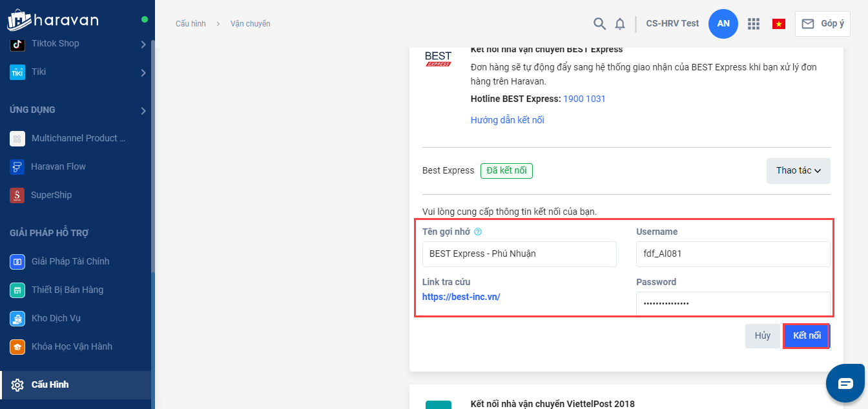Click the Hủy button
The width and height of the screenshot is (868, 409).
(762, 336)
